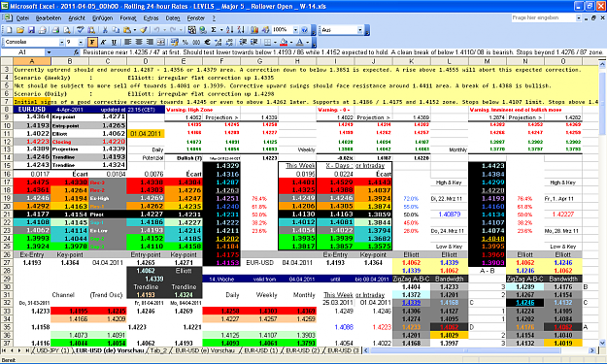The width and height of the screenshot is (607, 364).
Task: Apply thousands separator 000 icon
Action: point(196,42)
